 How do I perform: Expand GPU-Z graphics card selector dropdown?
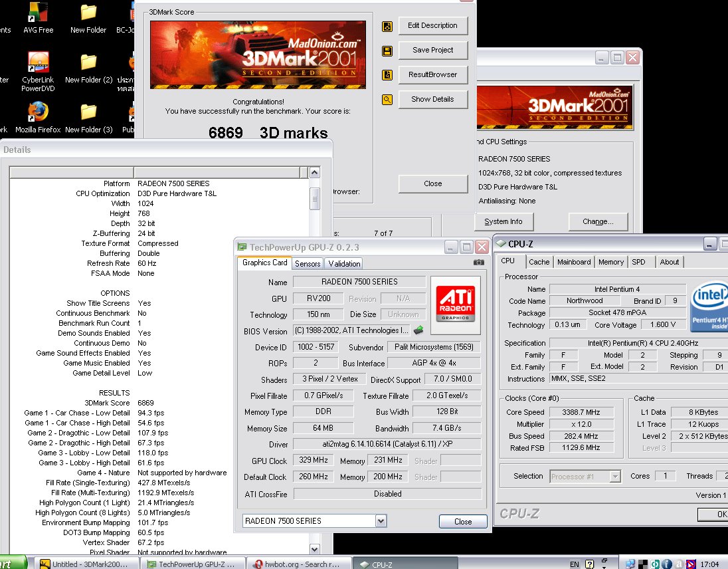tap(381, 521)
